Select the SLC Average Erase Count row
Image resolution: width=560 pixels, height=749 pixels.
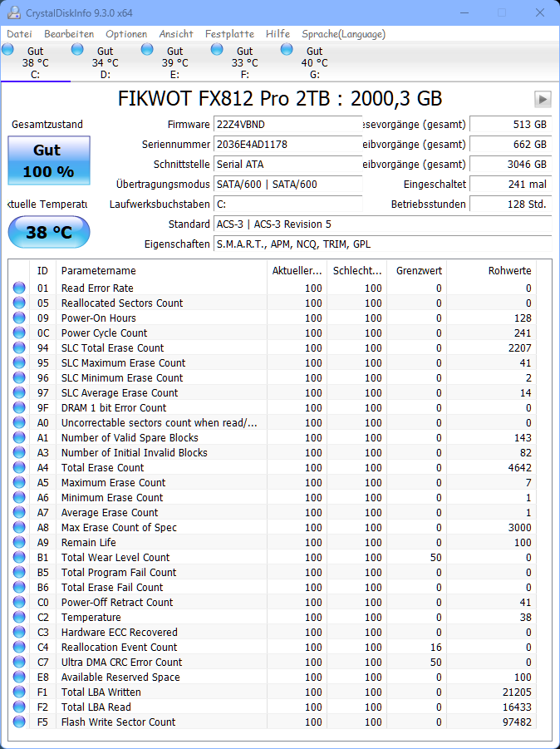click(x=273, y=392)
